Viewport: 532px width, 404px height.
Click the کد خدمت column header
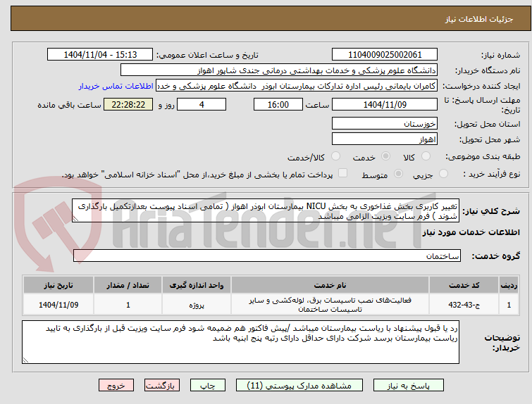click(x=464, y=285)
